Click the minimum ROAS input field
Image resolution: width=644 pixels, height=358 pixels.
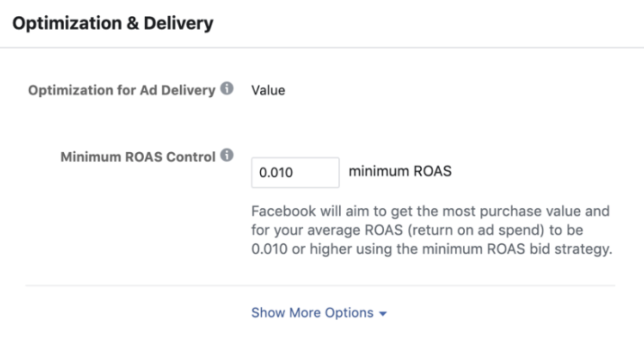click(x=295, y=173)
